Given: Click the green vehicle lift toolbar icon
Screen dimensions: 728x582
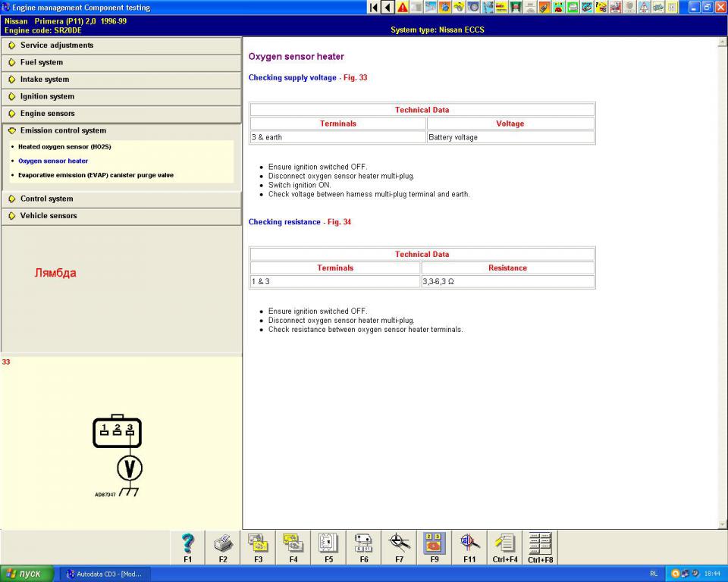Looking at the screenshot, I should [x=516, y=8].
